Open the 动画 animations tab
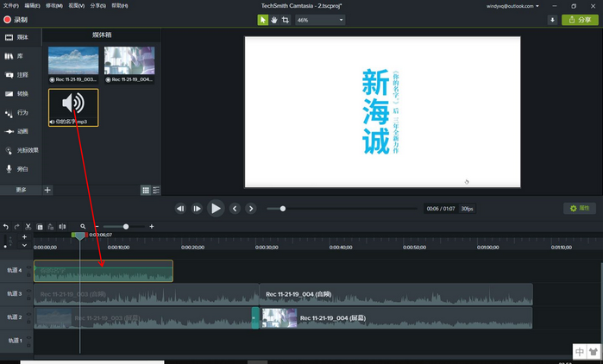Screen dimensions: 603x364 coord(16,131)
